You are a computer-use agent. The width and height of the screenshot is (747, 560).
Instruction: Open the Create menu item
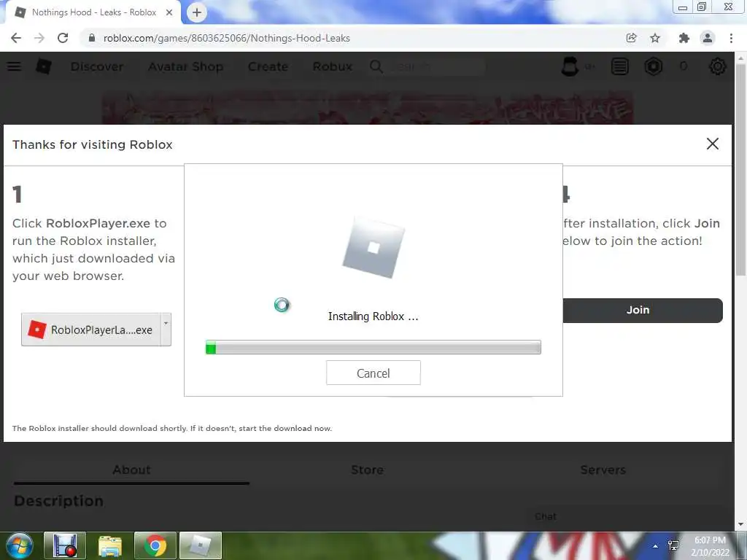coord(268,66)
